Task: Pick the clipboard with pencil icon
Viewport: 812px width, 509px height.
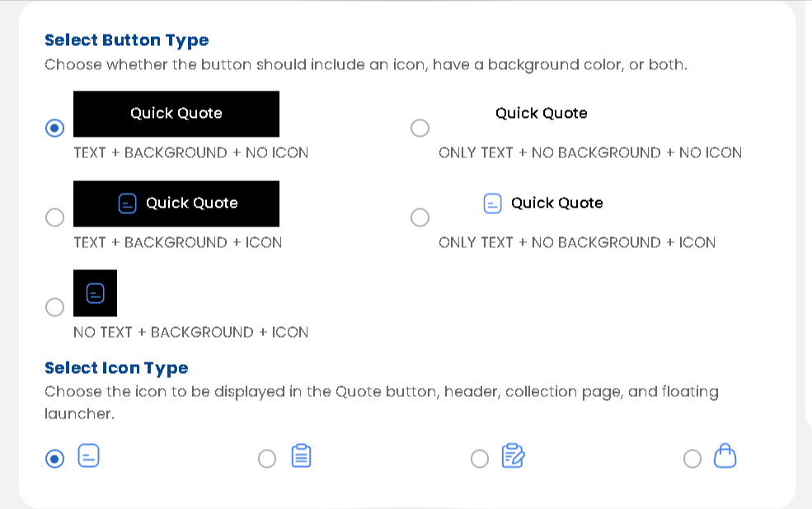Action: (514, 456)
